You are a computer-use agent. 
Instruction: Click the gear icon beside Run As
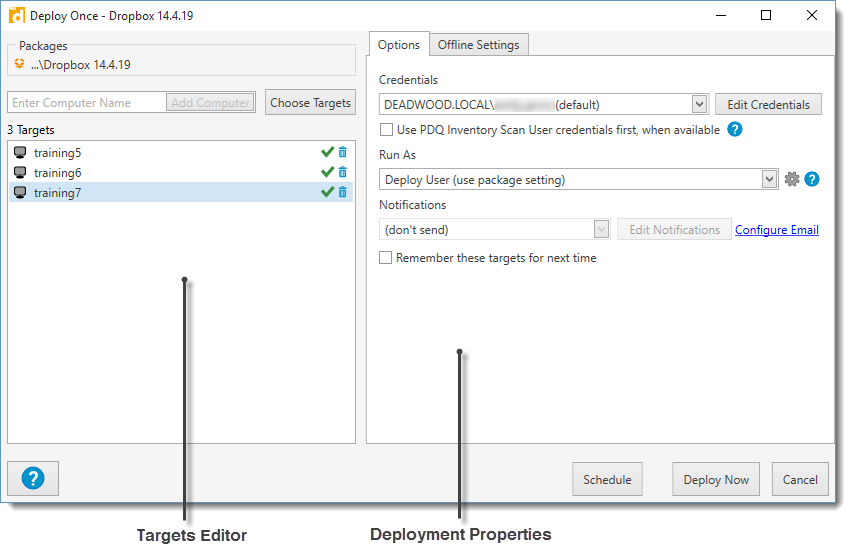point(792,180)
